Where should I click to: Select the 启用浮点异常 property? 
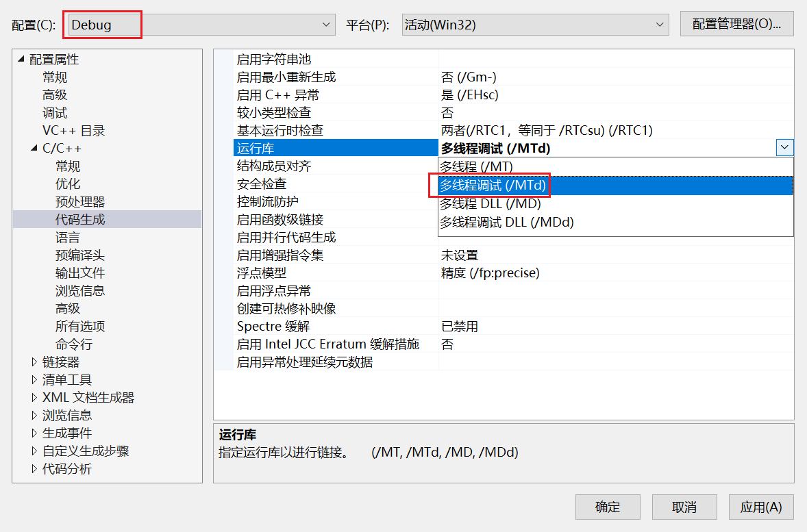coord(274,291)
